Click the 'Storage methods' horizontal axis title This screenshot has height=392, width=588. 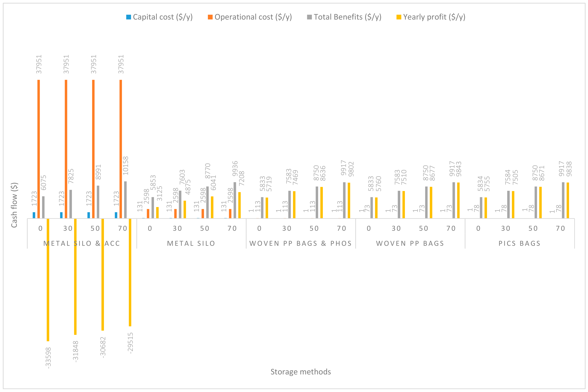click(301, 372)
